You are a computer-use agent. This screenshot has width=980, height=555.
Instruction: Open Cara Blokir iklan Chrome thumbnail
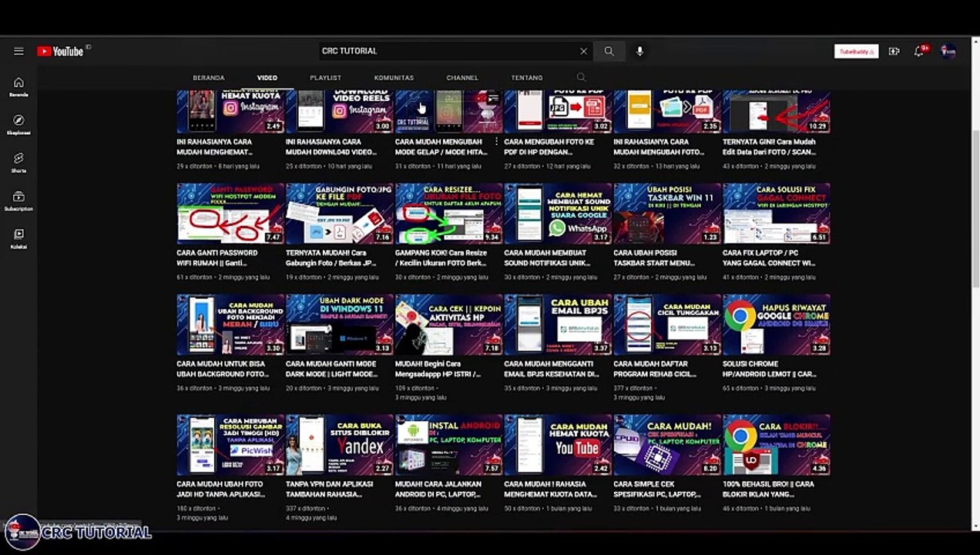(x=777, y=445)
